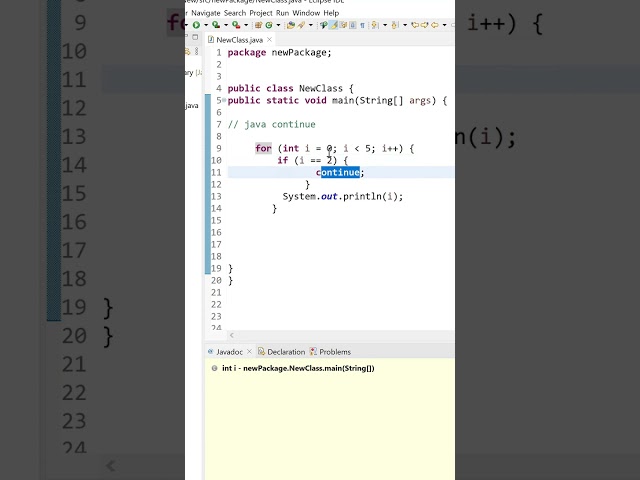Click the Problems tab icon

coord(313,351)
